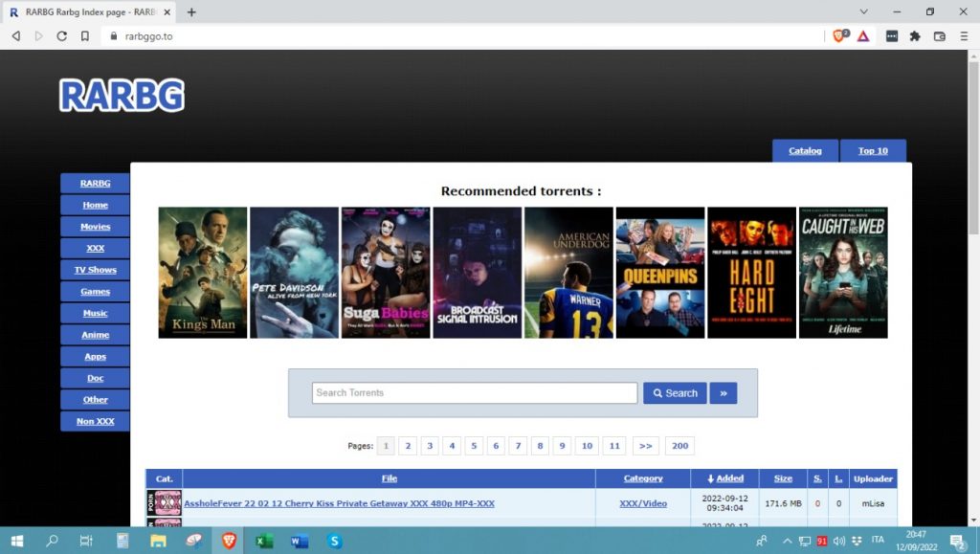This screenshot has height=554, width=980.
Task: Open the Hard Eight movie poster
Action: 751,273
